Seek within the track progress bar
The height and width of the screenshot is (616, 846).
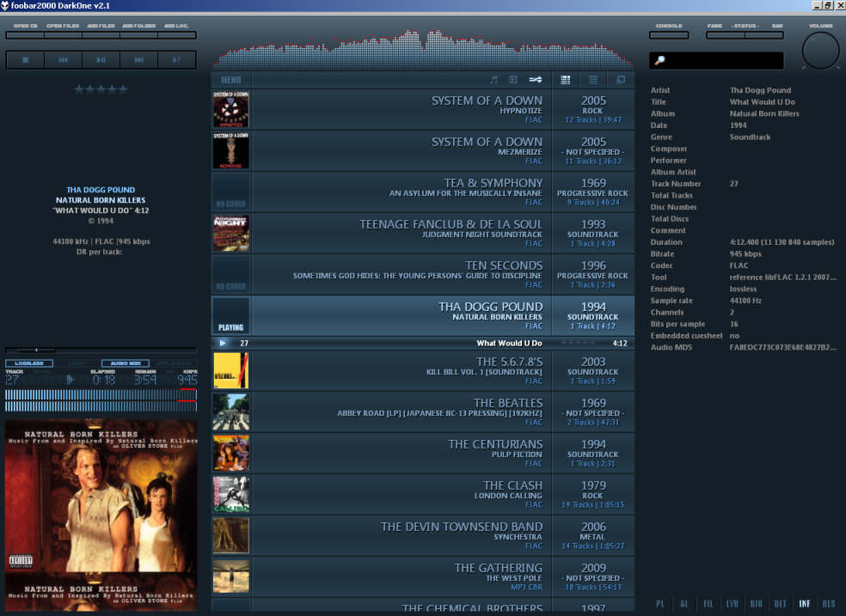point(101,350)
